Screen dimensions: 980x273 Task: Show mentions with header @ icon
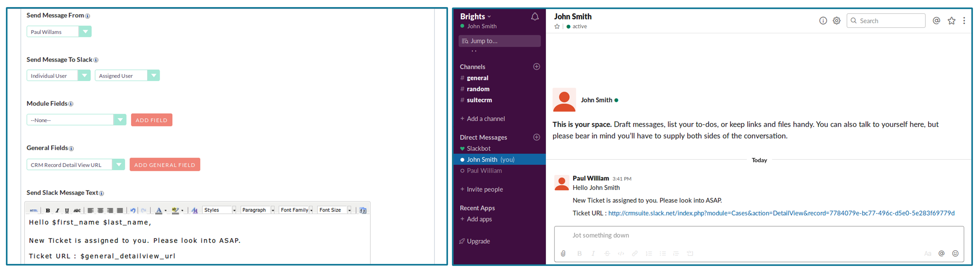pyautogui.click(x=936, y=21)
